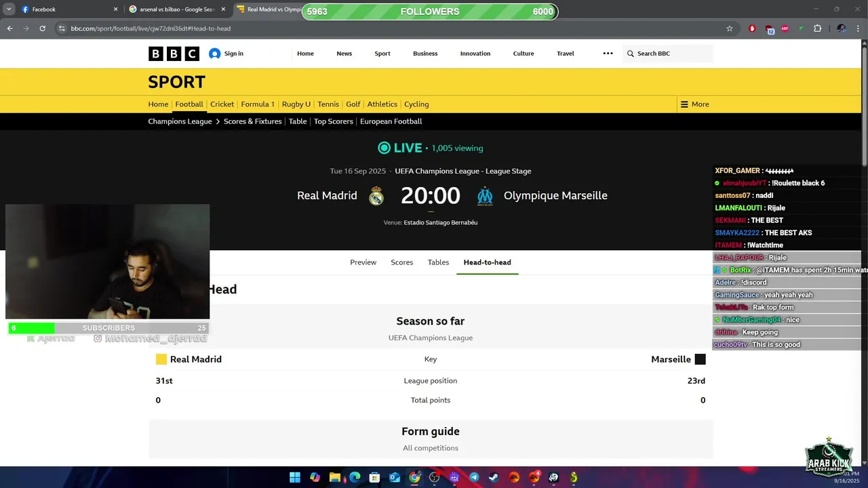Open Telegram from the taskbar
Screen dimensions: 868x488
[474, 477]
